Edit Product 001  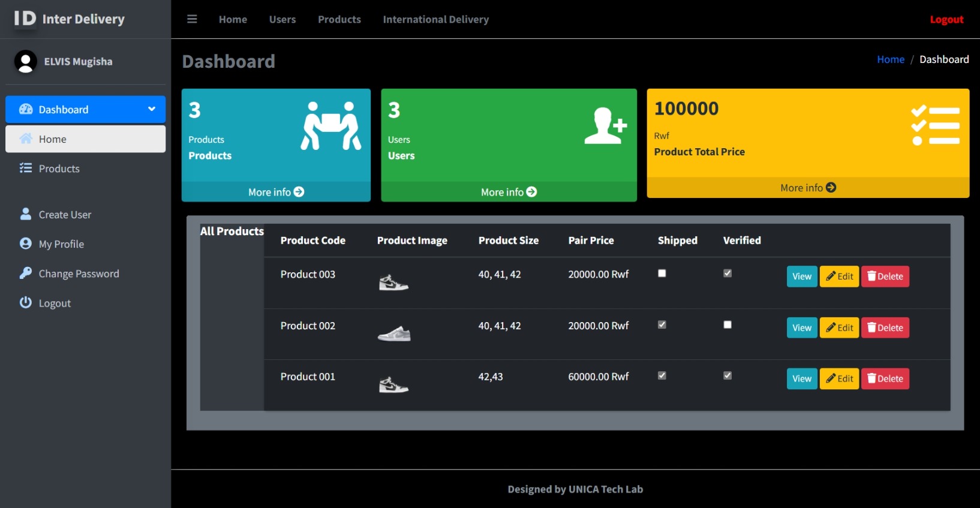[839, 378]
